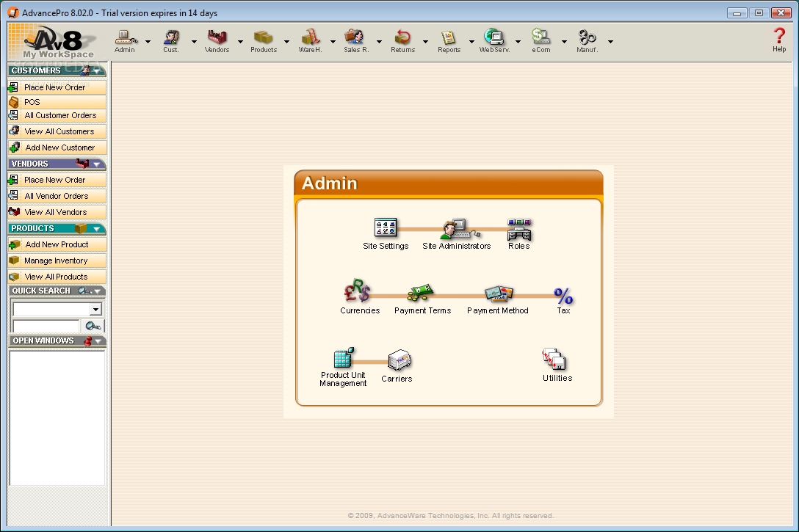This screenshot has height=532, width=799.
Task: Click the quick search magnifier button
Action: 93,326
